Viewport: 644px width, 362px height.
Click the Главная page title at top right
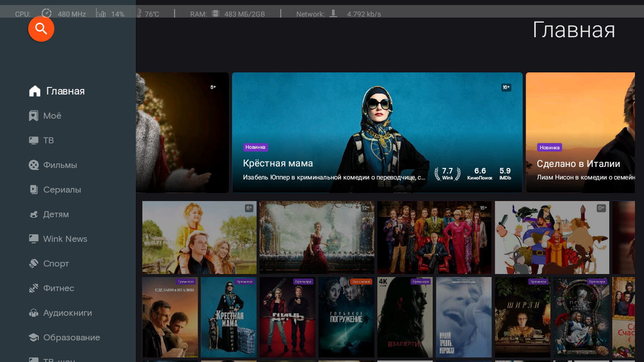point(574,30)
